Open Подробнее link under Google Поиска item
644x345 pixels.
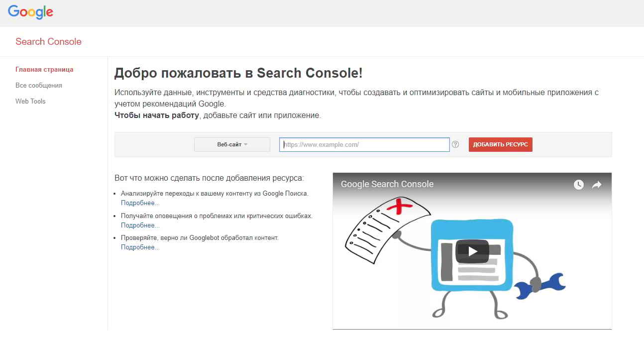pos(140,203)
